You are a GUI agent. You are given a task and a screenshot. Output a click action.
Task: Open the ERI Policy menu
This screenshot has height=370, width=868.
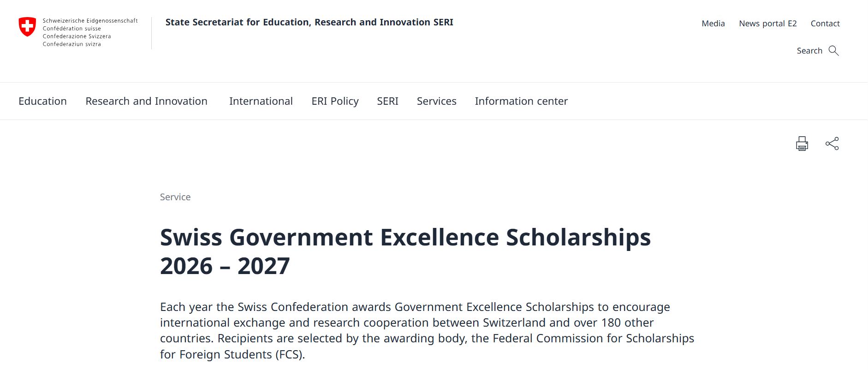(335, 101)
